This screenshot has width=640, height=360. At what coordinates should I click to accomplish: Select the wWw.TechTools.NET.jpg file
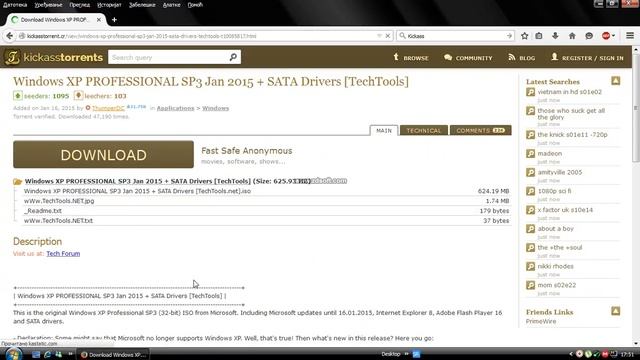click(x=59, y=201)
